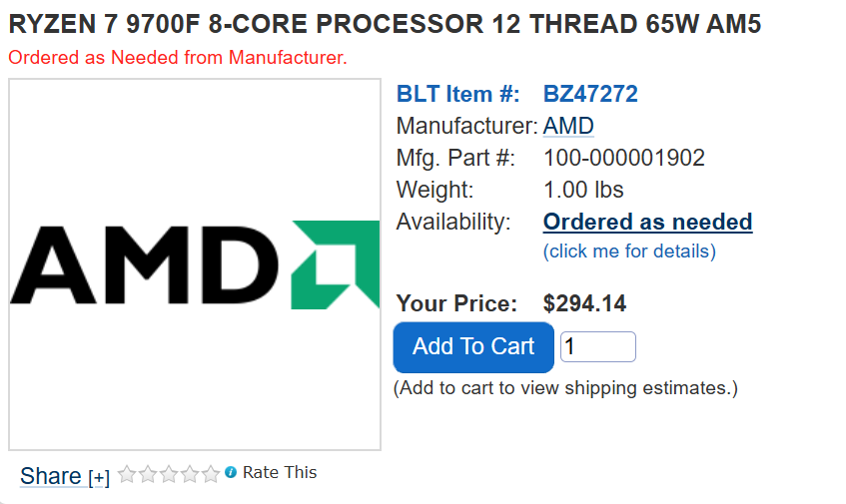Select the third rating star
This screenshot has height=504, width=846.
[169, 474]
